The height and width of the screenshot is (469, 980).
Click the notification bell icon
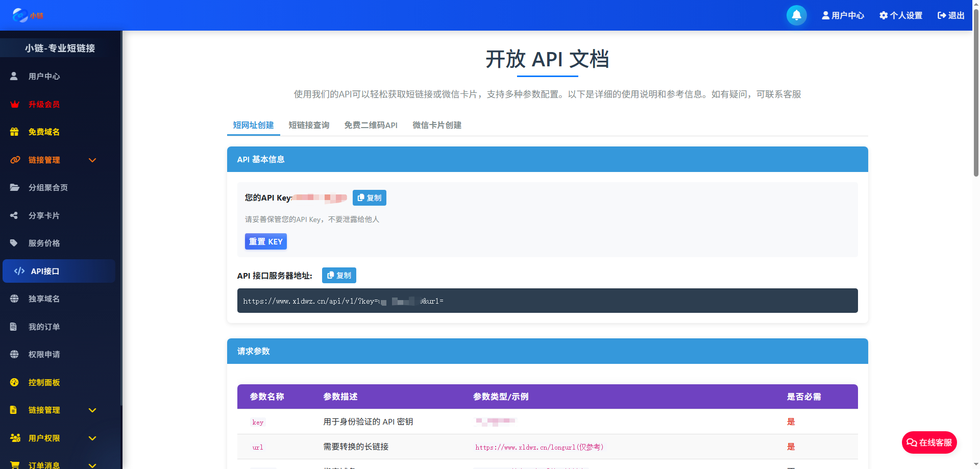coord(796,15)
